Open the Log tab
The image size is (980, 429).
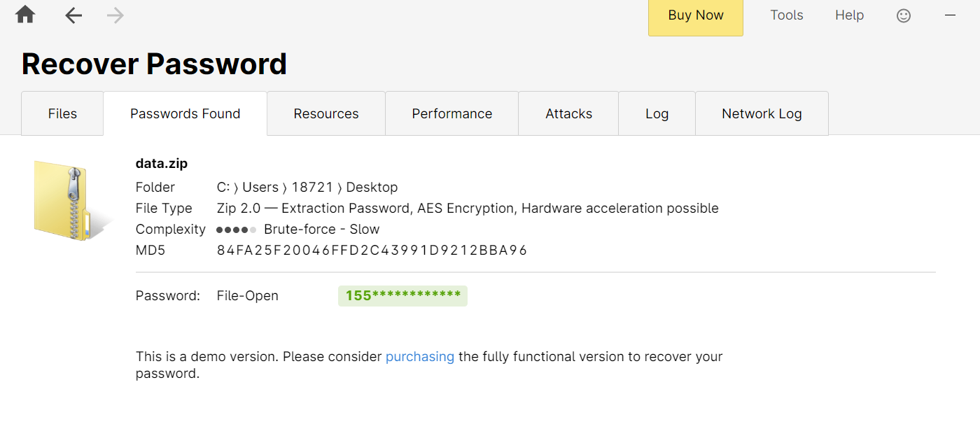pyautogui.click(x=657, y=114)
